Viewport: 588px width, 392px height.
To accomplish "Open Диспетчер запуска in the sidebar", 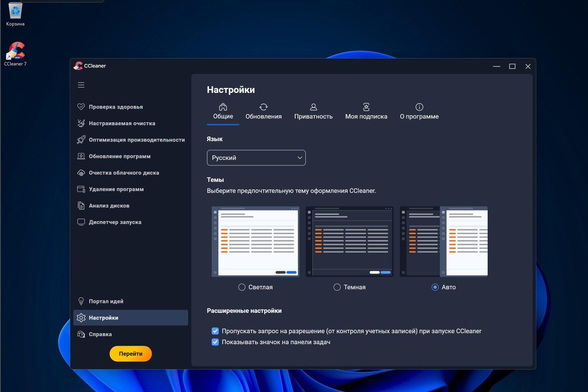I will [131, 222].
